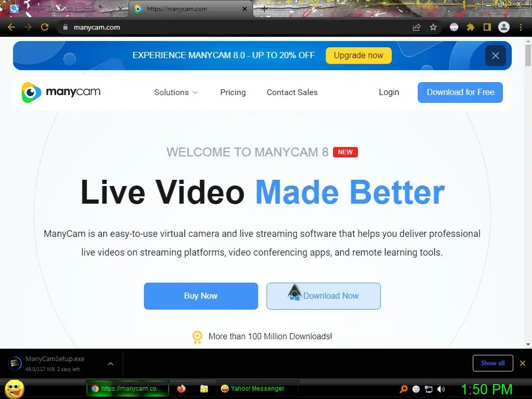Bookmark this page with the star icon
Image resolution: width=532 pixels, height=399 pixels.
pyautogui.click(x=433, y=28)
